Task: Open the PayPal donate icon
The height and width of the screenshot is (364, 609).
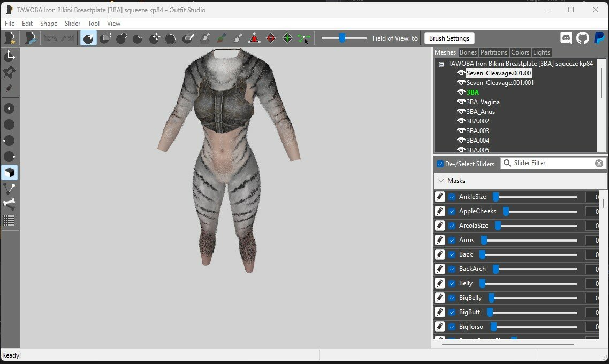Action: coord(599,38)
